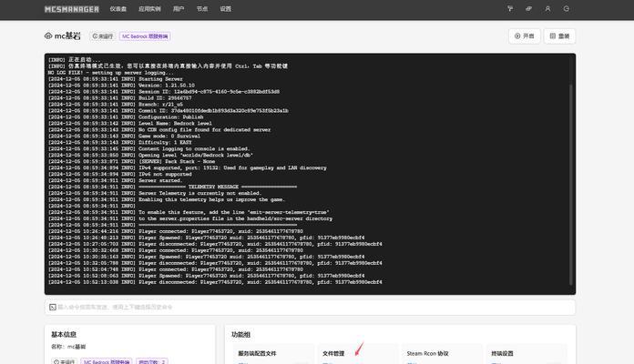Click inside the console output terminal
Screen dimensions: 634x364
pos(310,174)
